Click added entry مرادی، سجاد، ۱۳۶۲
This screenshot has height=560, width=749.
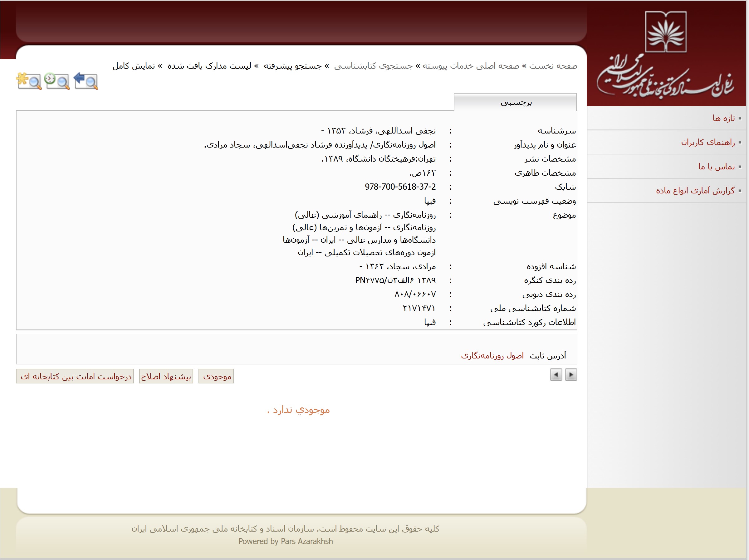pyautogui.click(x=398, y=266)
